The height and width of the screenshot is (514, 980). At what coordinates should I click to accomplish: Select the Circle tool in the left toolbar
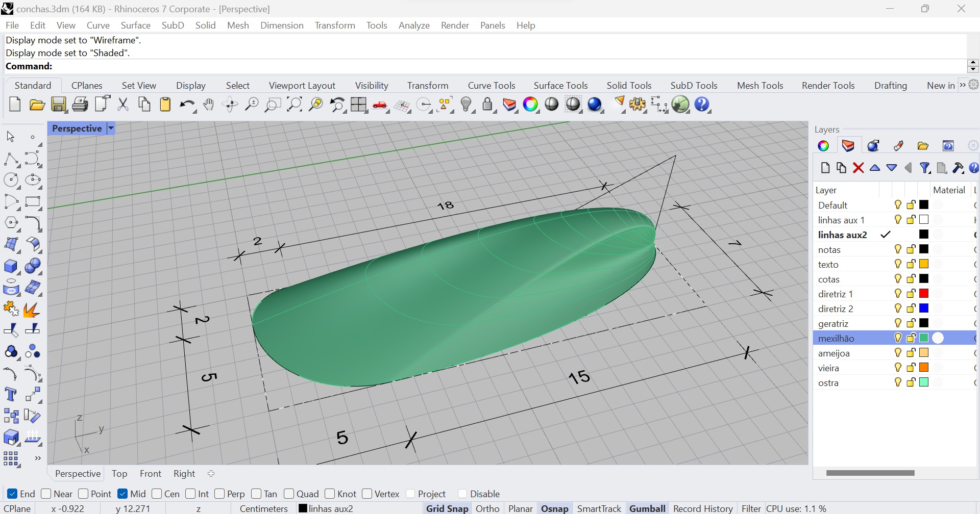point(11,180)
